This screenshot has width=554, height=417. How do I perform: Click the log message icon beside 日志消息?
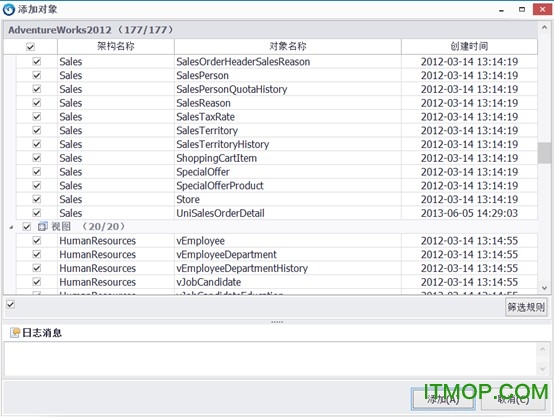pyautogui.click(x=15, y=333)
